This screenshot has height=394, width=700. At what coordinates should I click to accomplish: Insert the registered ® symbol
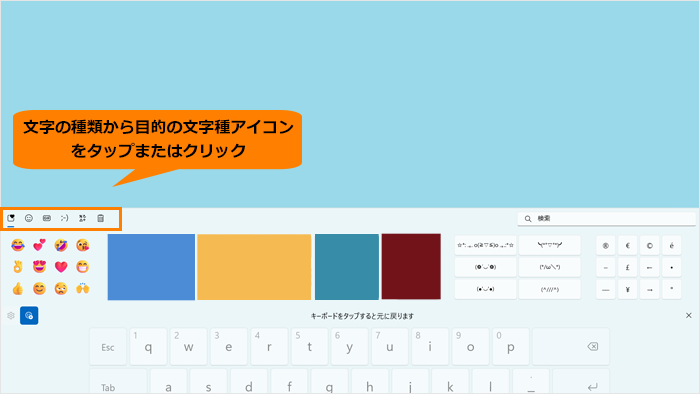tap(605, 245)
